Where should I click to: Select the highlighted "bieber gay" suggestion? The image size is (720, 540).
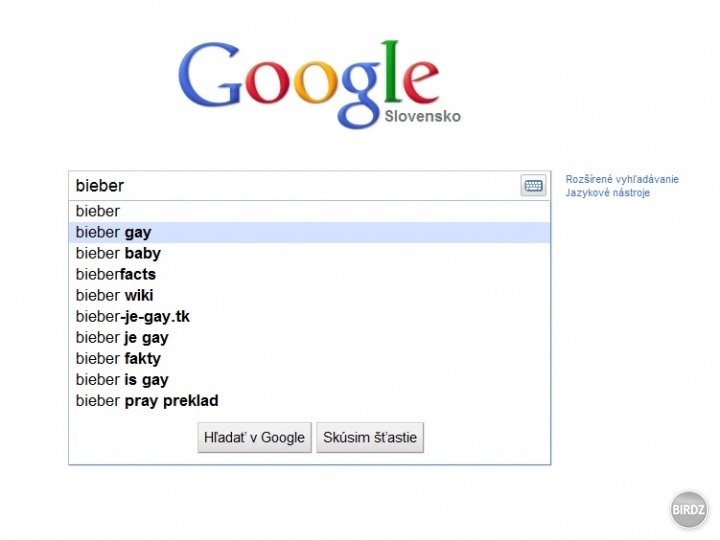tap(309, 232)
